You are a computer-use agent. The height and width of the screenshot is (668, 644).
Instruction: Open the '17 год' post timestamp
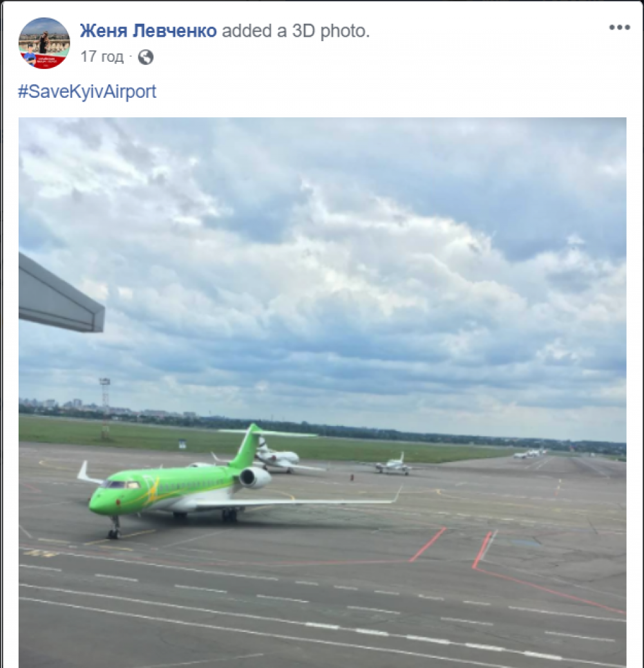(x=102, y=56)
